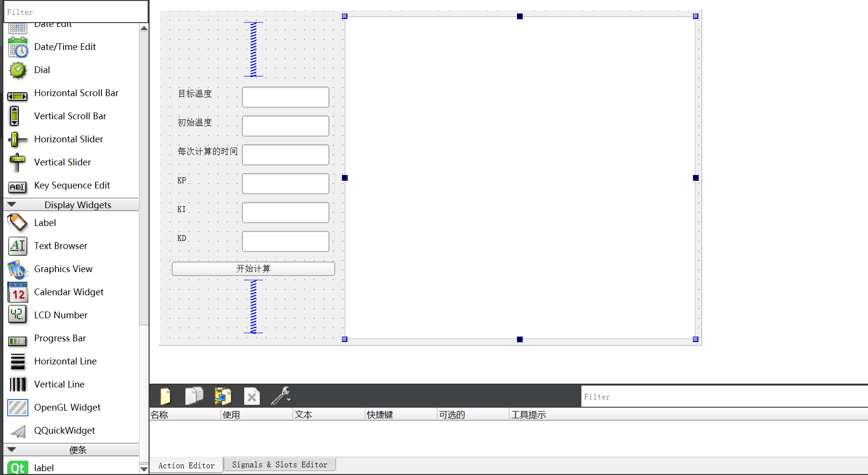The image size is (868, 475).
Task: Click the delete action icon
Action: pos(252,395)
